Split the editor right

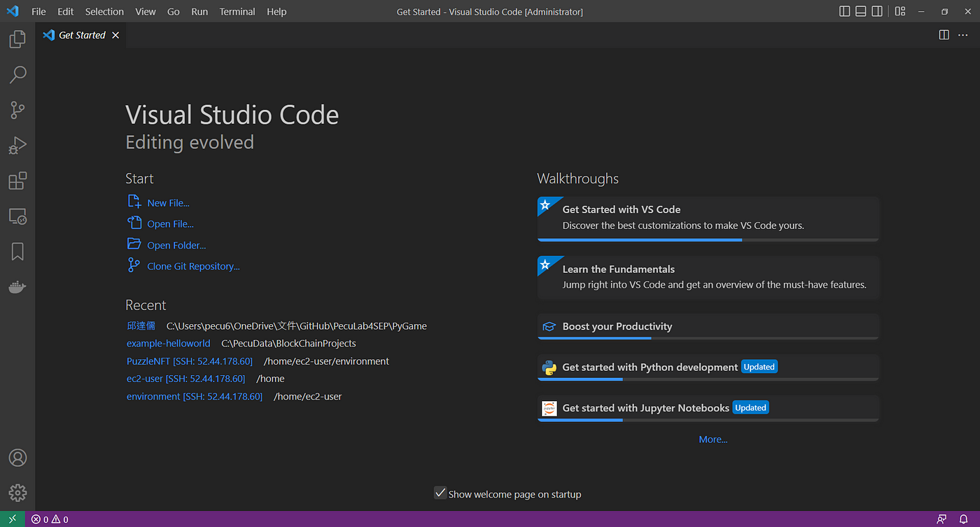click(944, 35)
